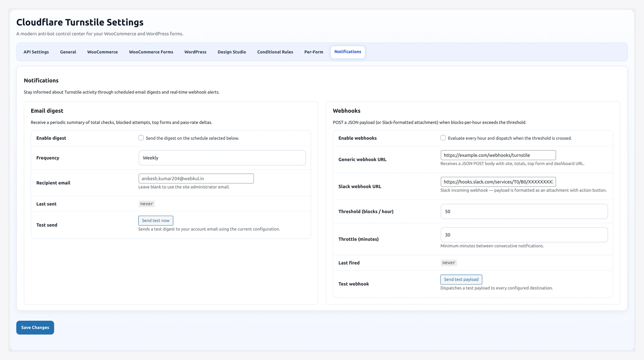Open the API Settings tab

click(x=36, y=52)
